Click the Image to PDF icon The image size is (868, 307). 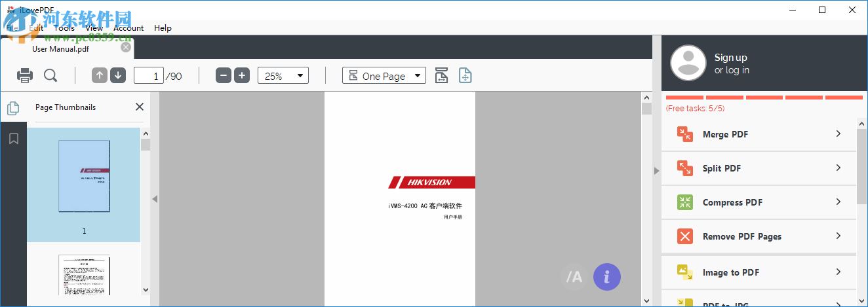[x=684, y=272]
